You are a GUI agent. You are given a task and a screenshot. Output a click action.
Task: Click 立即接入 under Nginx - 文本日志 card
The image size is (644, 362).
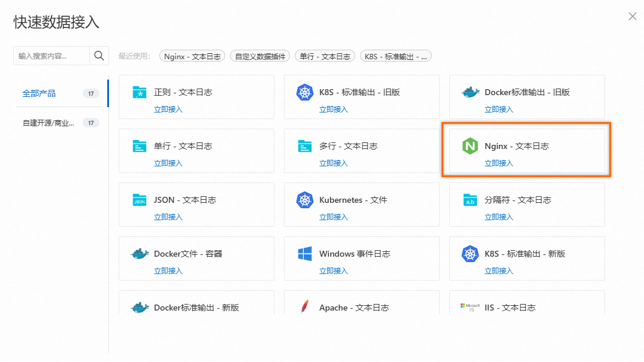coord(499,163)
